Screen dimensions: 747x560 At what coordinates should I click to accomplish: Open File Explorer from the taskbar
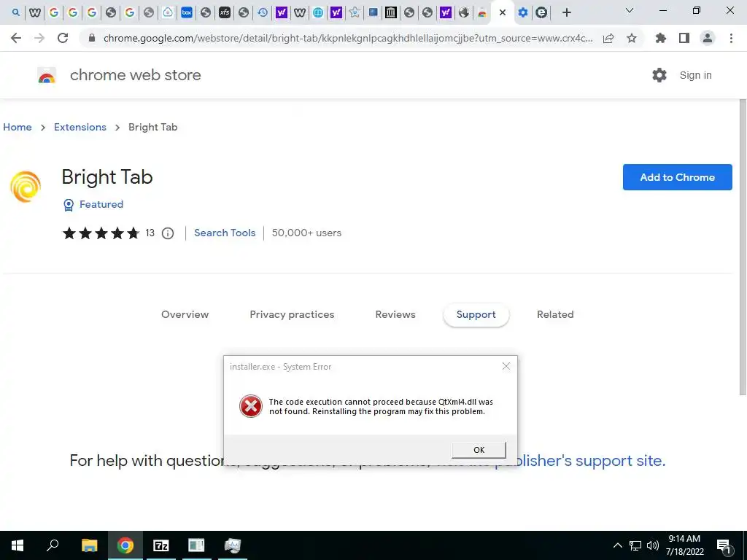pyautogui.click(x=89, y=545)
